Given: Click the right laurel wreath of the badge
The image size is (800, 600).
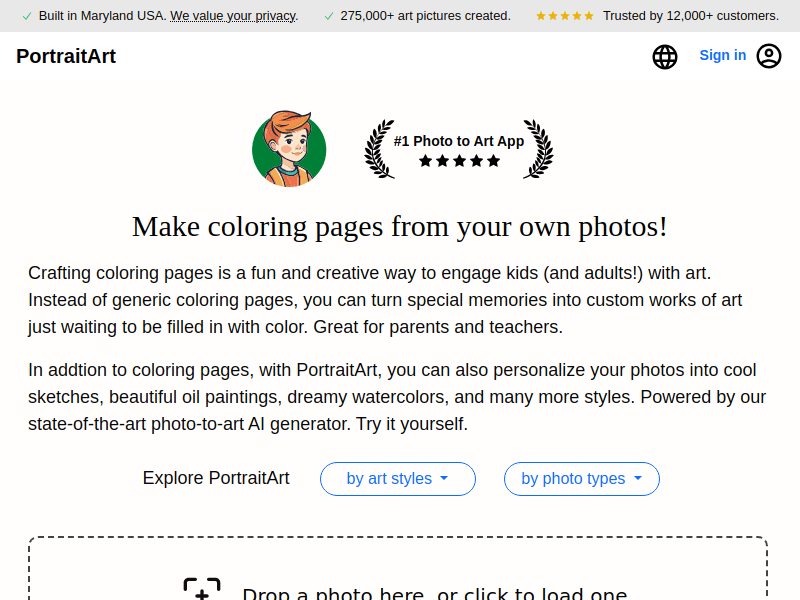Looking at the screenshot, I should (538, 149).
